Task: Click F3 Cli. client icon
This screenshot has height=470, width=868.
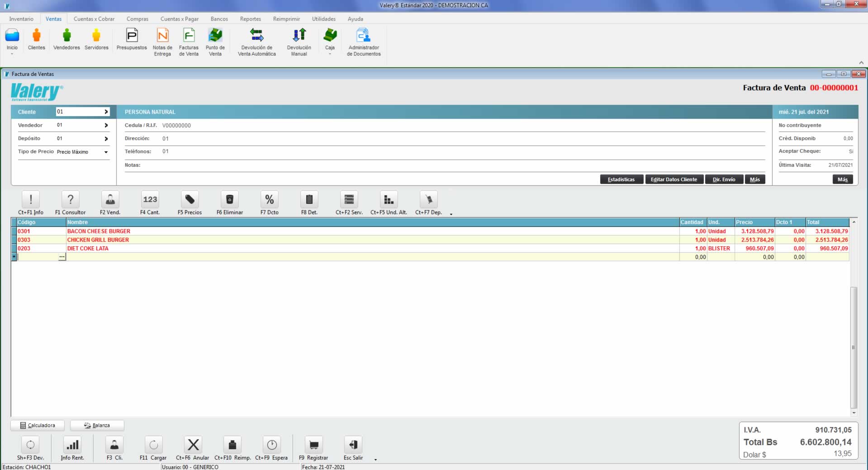Action: (114, 445)
